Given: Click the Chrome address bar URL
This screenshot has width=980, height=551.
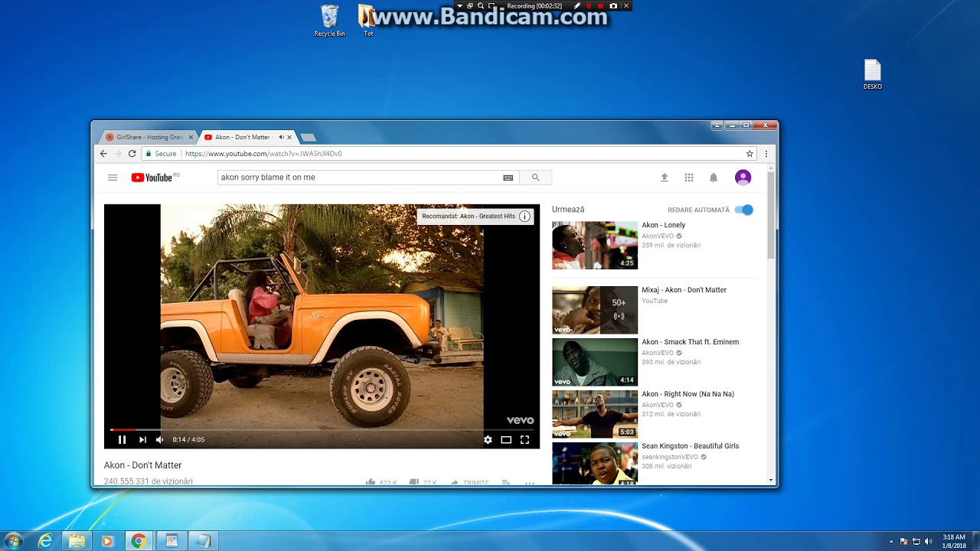Looking at the screenshot, I should (263, 154).
